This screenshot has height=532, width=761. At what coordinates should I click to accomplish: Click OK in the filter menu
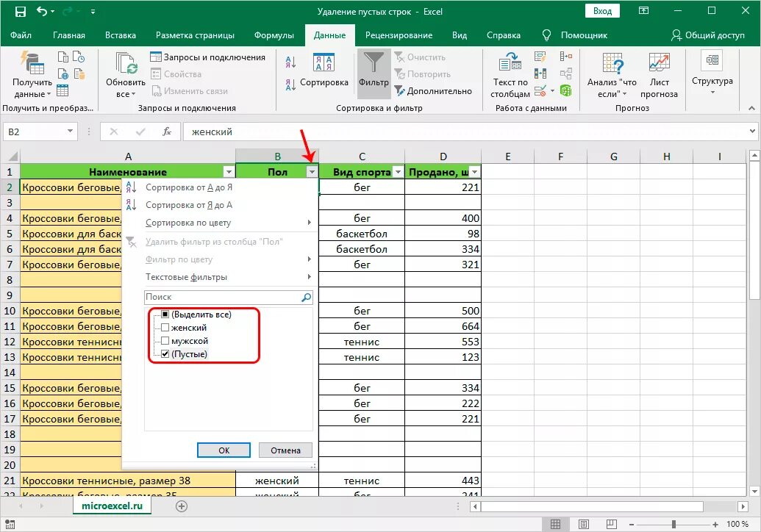tap(224, 450)
